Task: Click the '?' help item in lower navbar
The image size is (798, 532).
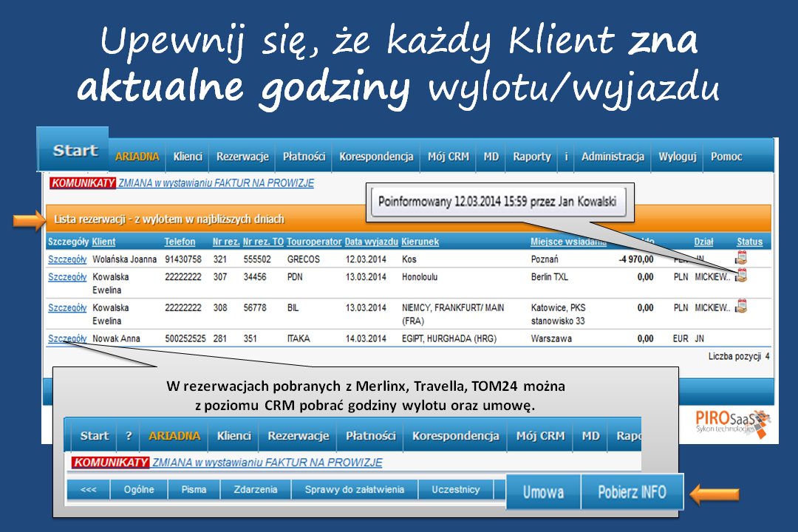Action: [x=128, y=436]
